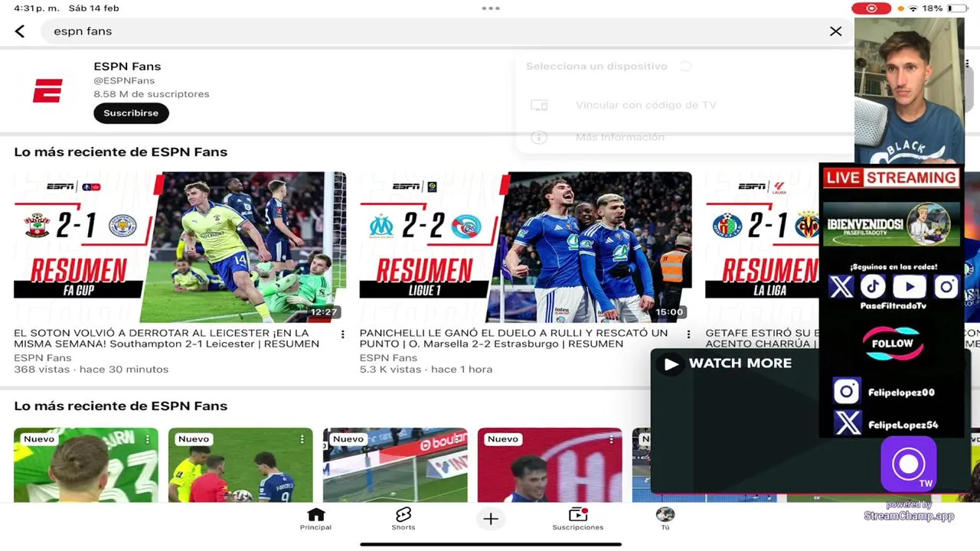Click the YouTube icon in overlay
The height and width of the screenshot is (551, 980).
click(910, 287)
